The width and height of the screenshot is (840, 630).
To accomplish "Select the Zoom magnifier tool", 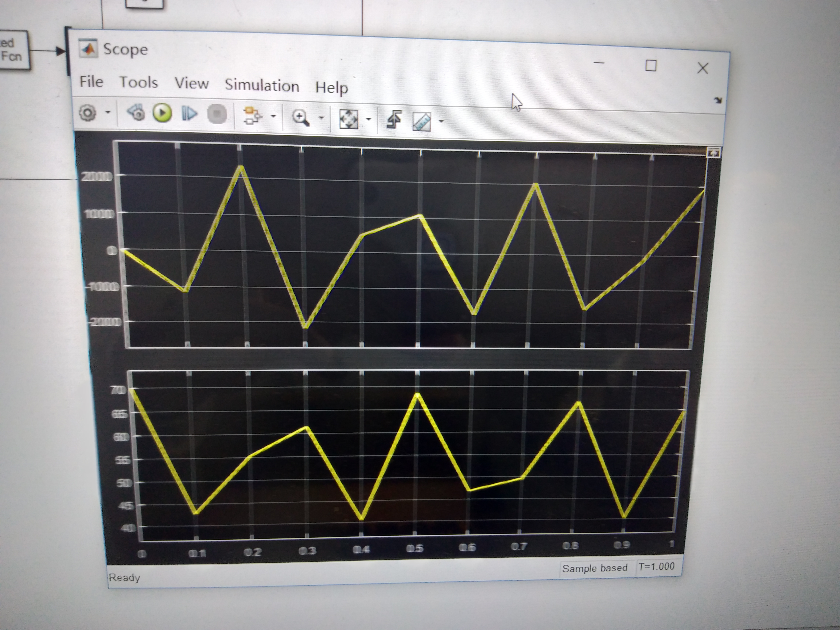I will 300,117.
